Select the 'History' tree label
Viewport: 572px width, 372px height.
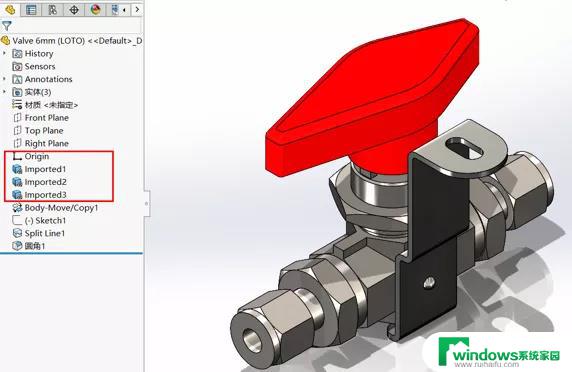pyautogui.click(x=39, y=54)
